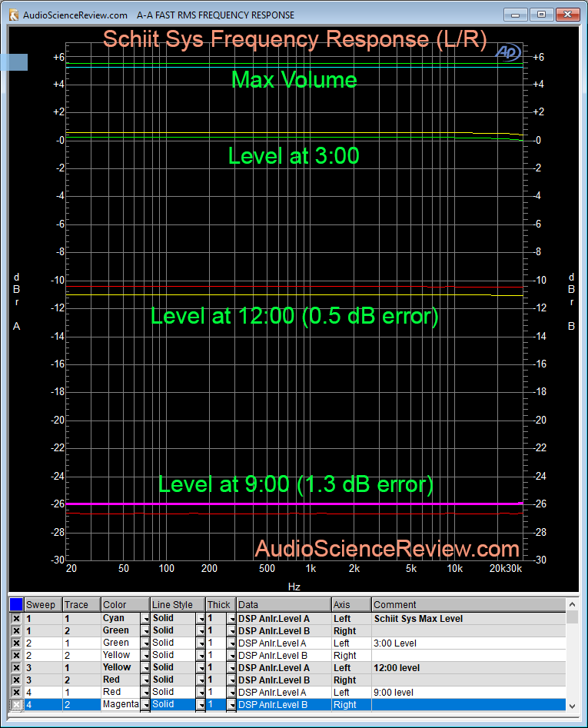
Task: Open line style dropdown for sweep 3 Yellow
Action: [201, 667]
